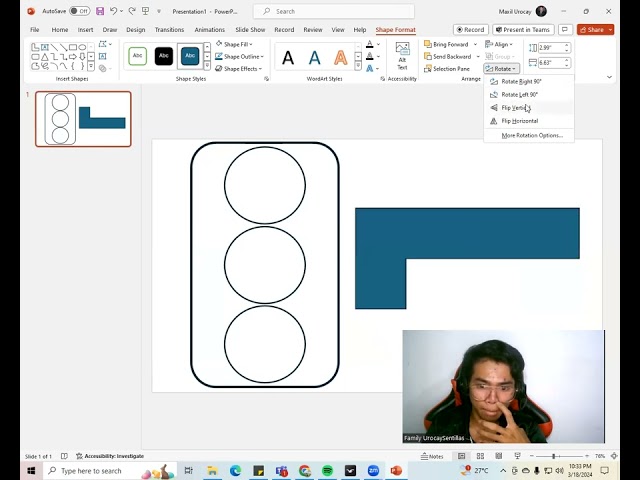Switch to Slide Sorter view
640x480 pixels.
coord(480,456)
